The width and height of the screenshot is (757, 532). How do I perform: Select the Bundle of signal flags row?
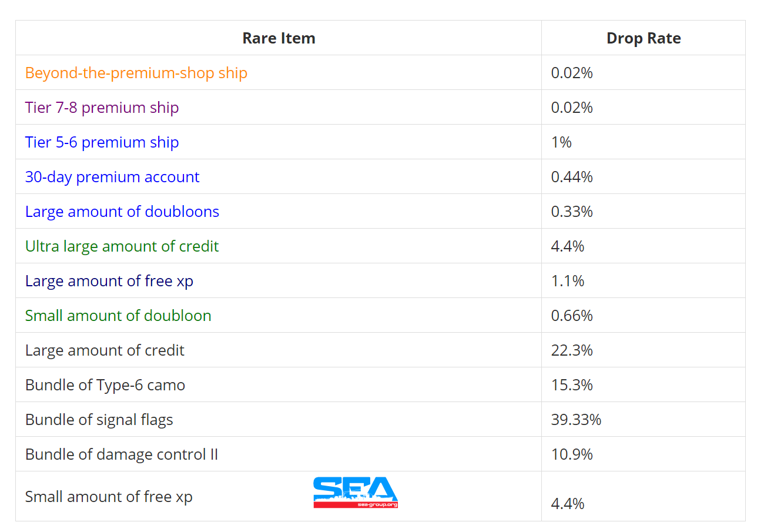tap(99, 420)
